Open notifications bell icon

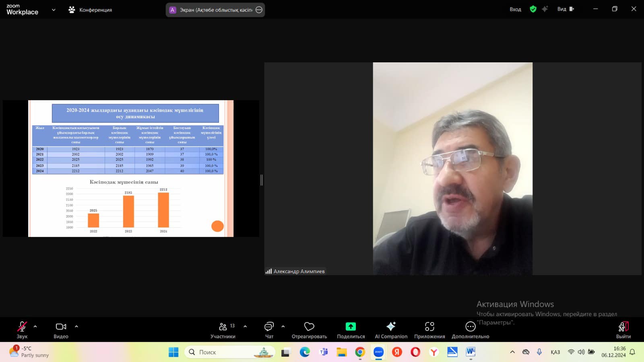pyautogui.click(x=632, y=352)
